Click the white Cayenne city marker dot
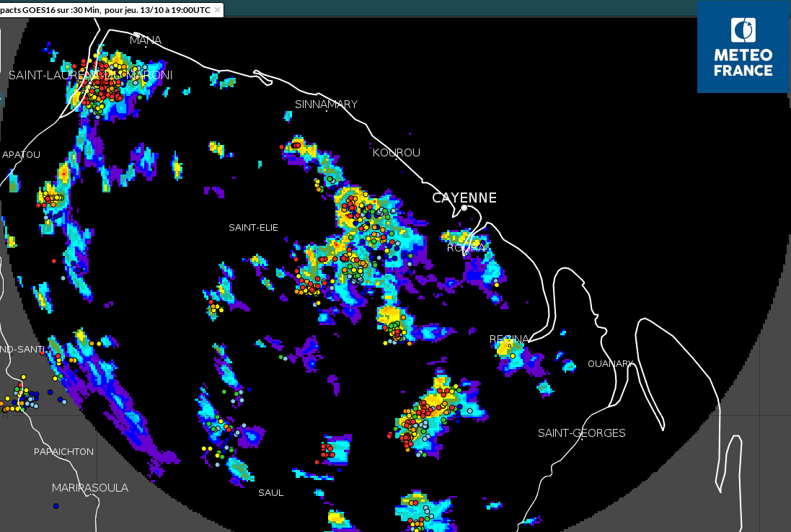Image resolution: width=791 pixels, height=532 pixels. coord(464,208)
